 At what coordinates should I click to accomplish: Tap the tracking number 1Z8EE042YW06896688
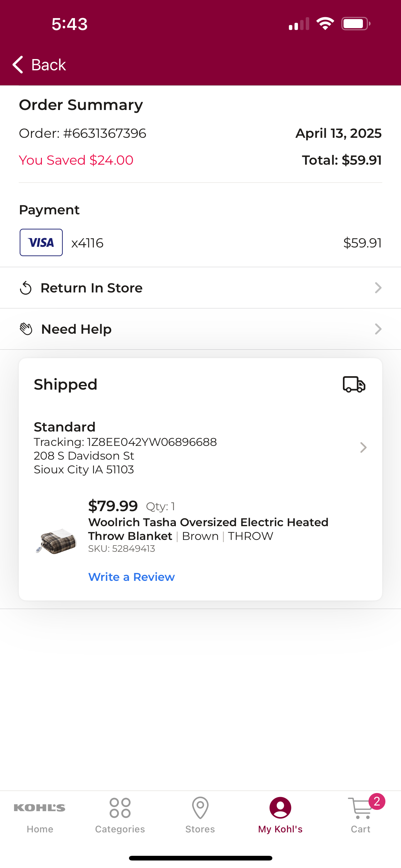tap(152, 442)
